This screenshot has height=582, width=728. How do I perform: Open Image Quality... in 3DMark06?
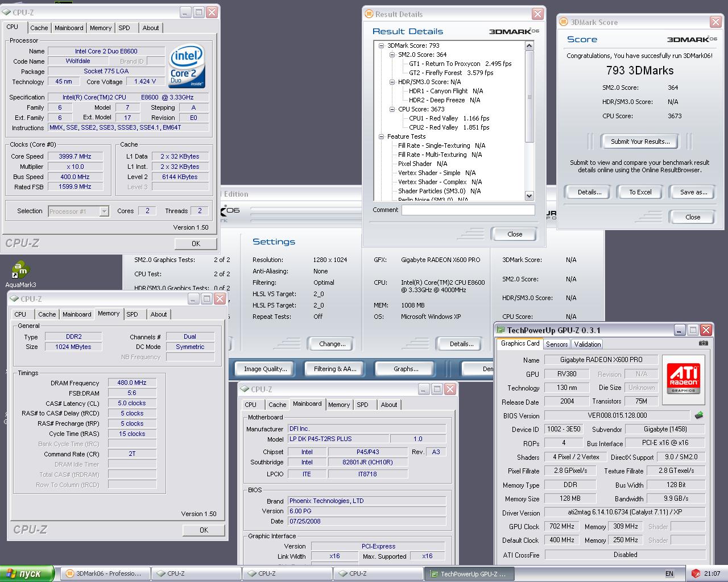266,369
